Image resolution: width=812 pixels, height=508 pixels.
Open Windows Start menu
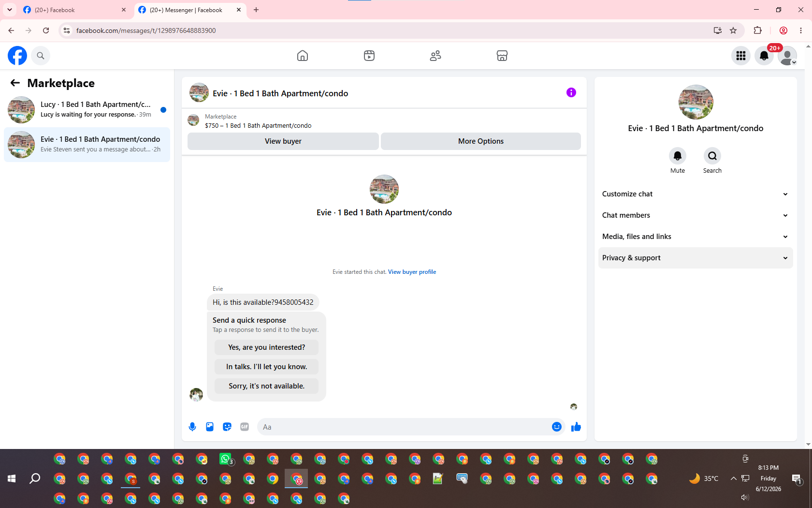point(12,478)
